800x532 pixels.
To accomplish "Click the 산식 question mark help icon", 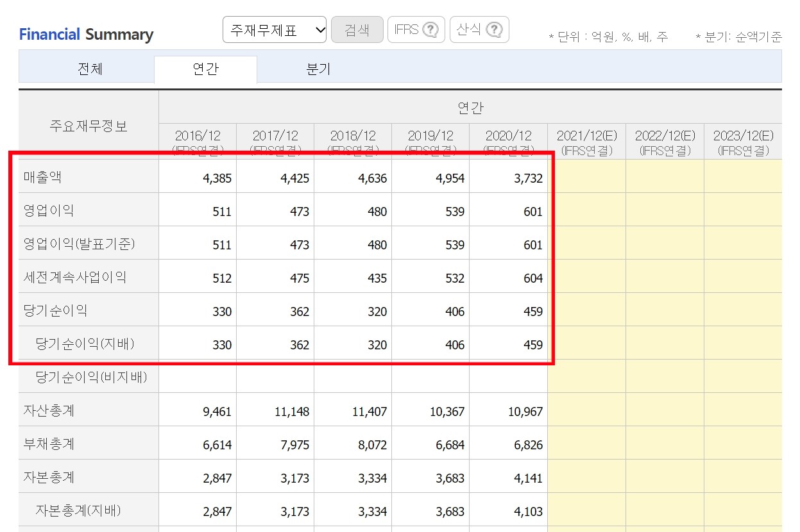I will tap(495, 29).
